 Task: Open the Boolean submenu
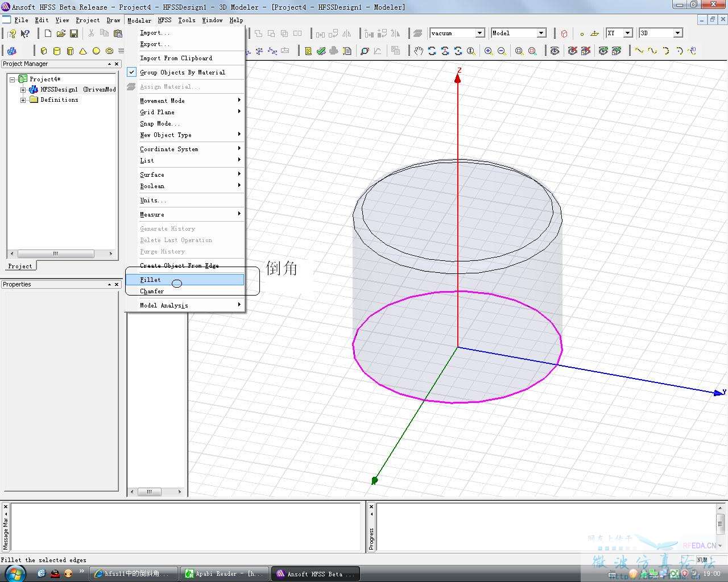(185, 186)
